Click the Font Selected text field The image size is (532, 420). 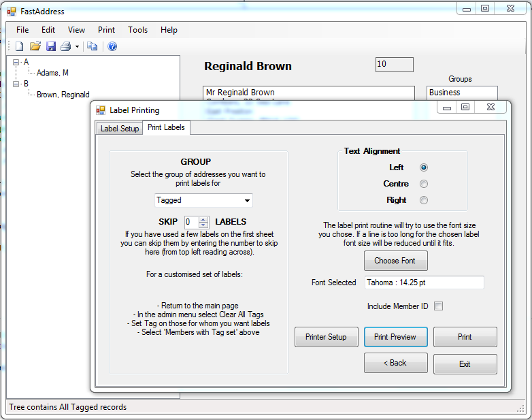coord(424,282)
